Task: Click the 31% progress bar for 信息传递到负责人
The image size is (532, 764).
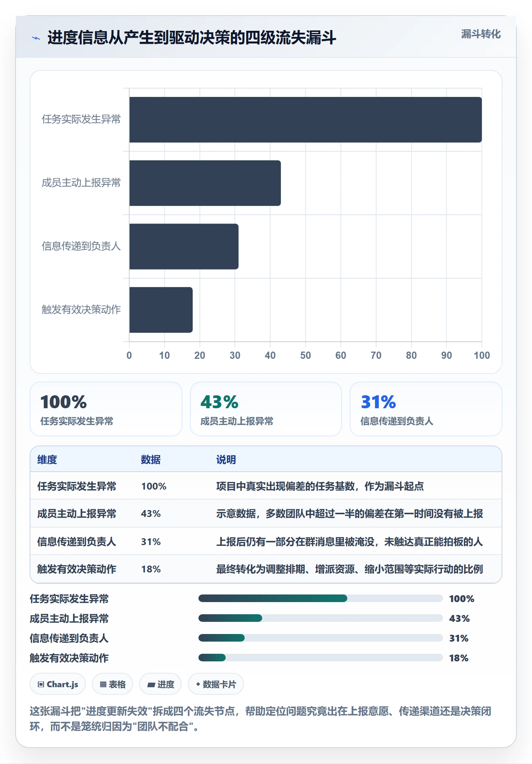Action: (x=320, y=638)
